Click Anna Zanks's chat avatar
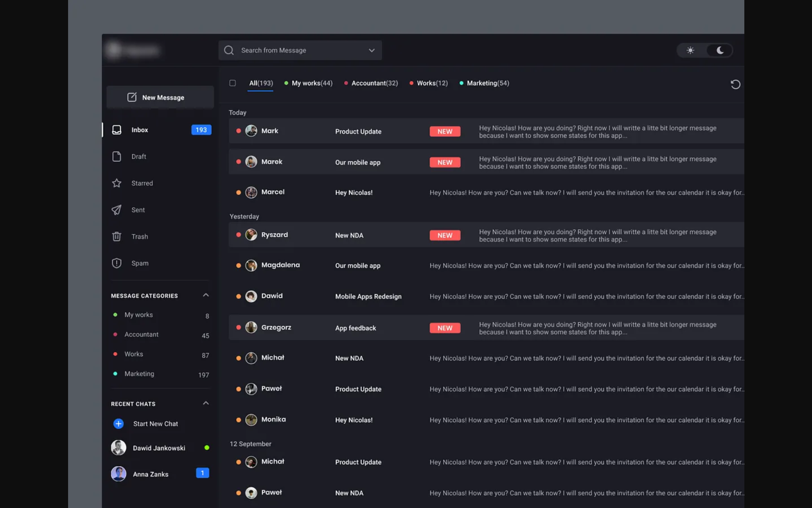The image size is (812, 508). (x=118, y=474)
